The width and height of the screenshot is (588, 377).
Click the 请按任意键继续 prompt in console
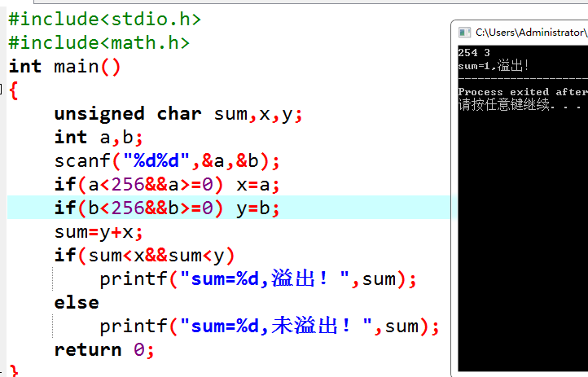coord(520,104)
